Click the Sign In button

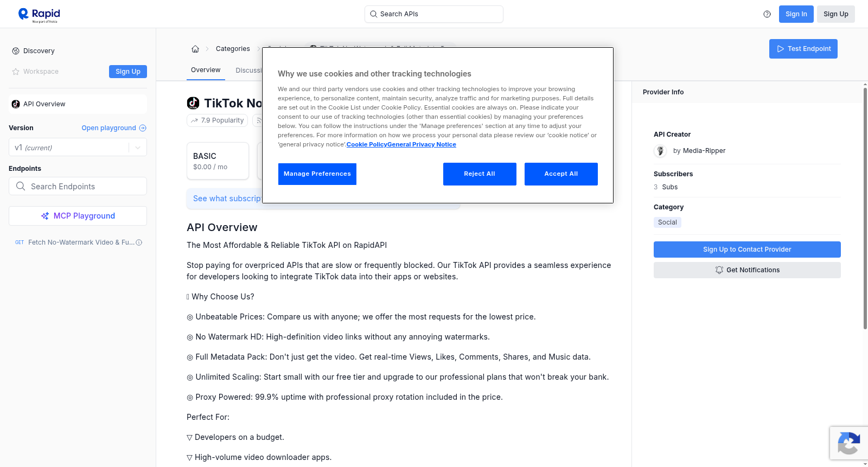pos(796,14)
